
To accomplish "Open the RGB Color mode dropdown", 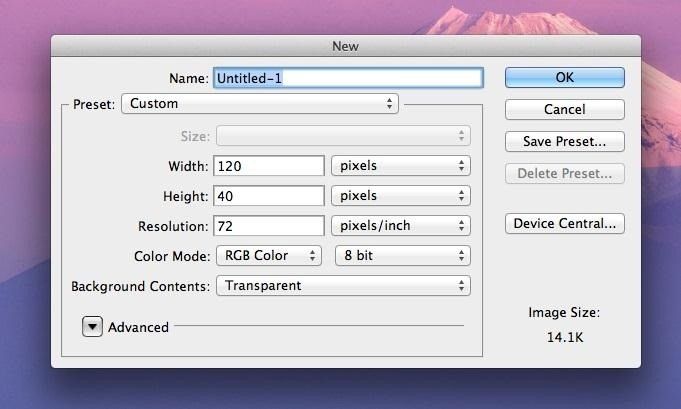I will [269, 256].
